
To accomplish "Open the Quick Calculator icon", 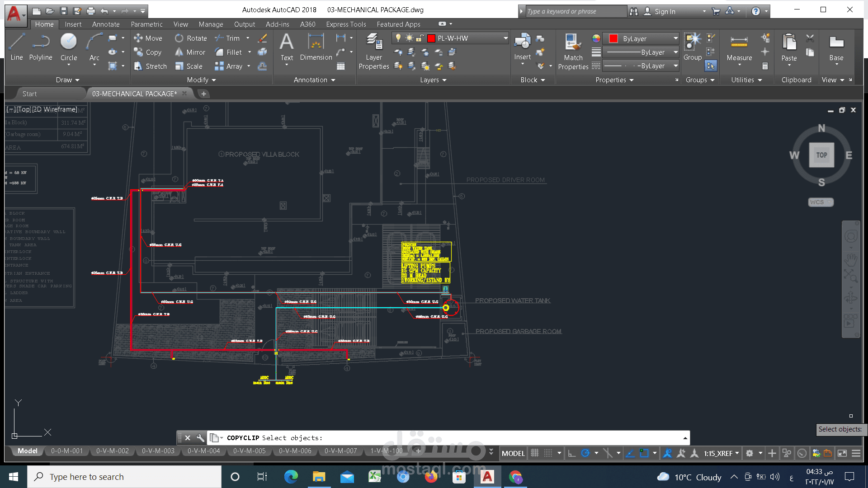I will click(765, 66).
